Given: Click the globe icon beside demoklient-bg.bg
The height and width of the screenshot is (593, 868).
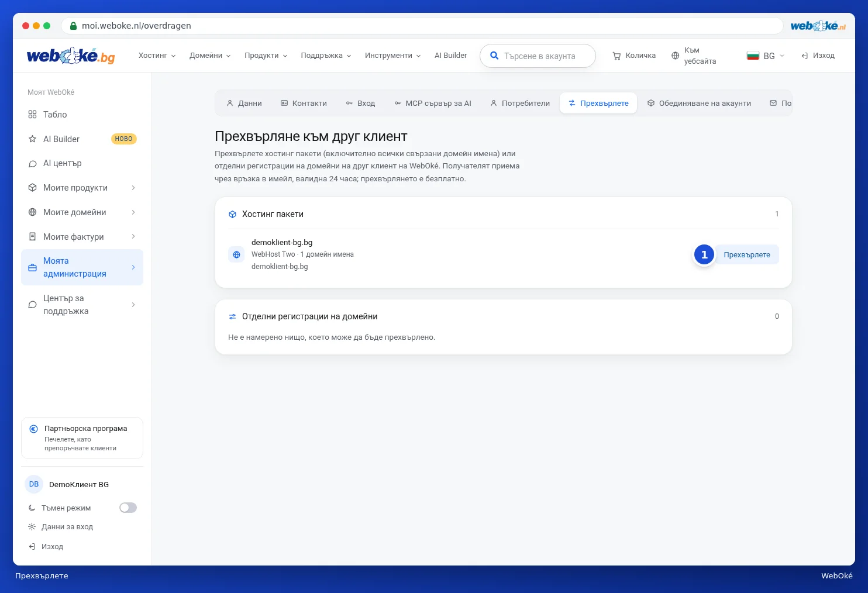Looking at the screenshot, I should pos(236,254).
